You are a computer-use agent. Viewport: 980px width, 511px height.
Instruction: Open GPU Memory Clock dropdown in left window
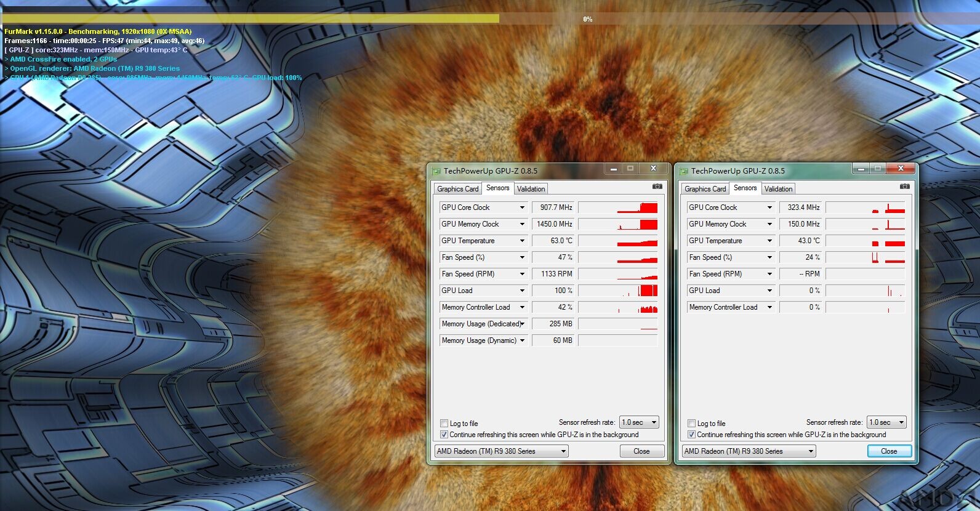coord(522,224)
